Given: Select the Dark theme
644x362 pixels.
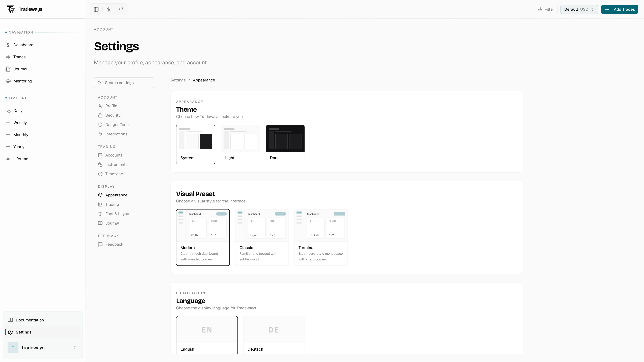Looking at the screenshot, I should pyautogui.click(x=285, y=144).
